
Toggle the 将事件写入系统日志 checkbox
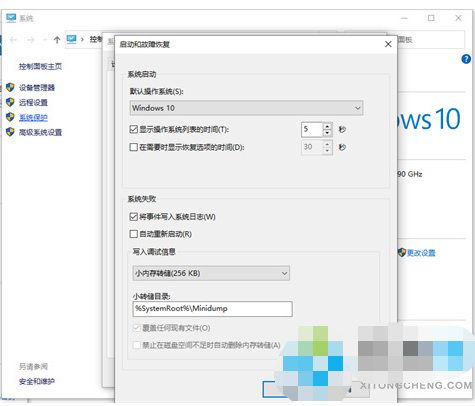[134, 217]
